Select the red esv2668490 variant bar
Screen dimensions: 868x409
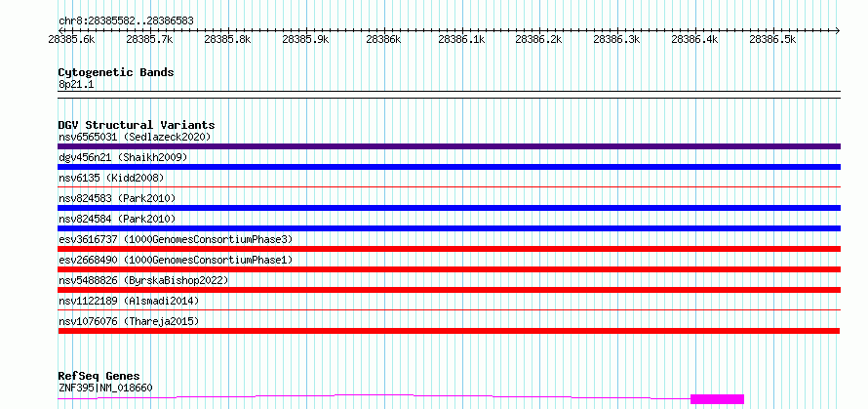tap(449, 269)
